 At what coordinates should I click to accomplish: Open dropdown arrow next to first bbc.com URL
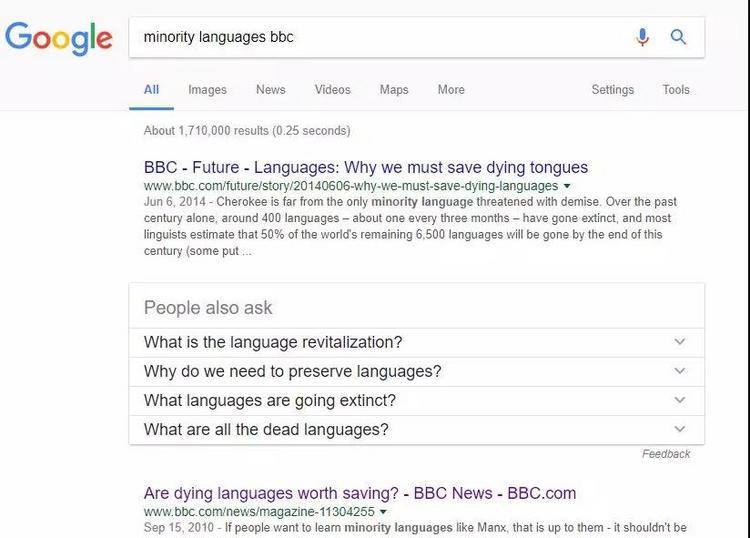click(567, 186)
